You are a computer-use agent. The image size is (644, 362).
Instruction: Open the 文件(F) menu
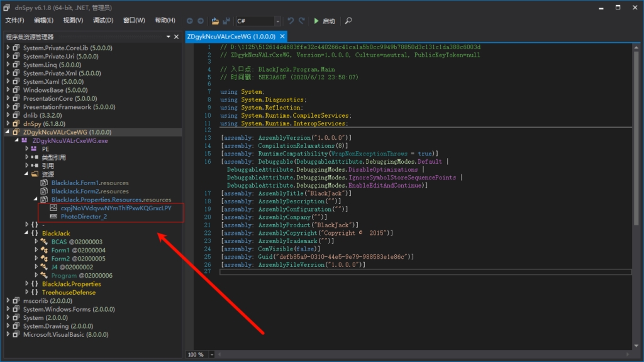15,20
